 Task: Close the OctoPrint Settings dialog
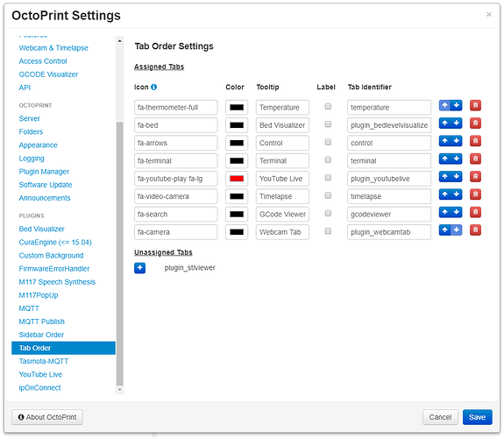pos(489,15)
